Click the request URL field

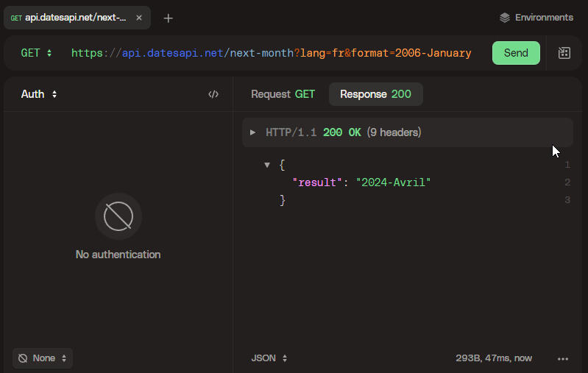tap(271, 53)
